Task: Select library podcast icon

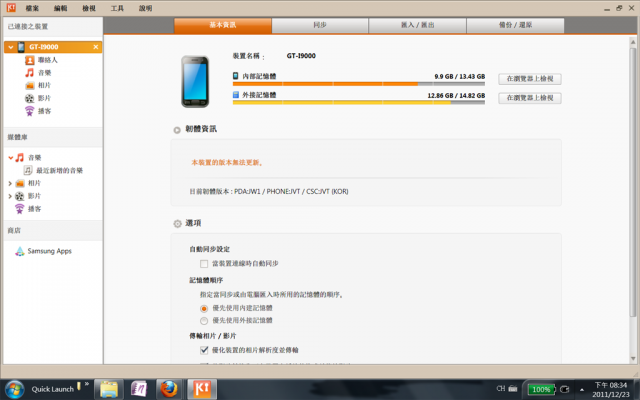Action: 20,209
